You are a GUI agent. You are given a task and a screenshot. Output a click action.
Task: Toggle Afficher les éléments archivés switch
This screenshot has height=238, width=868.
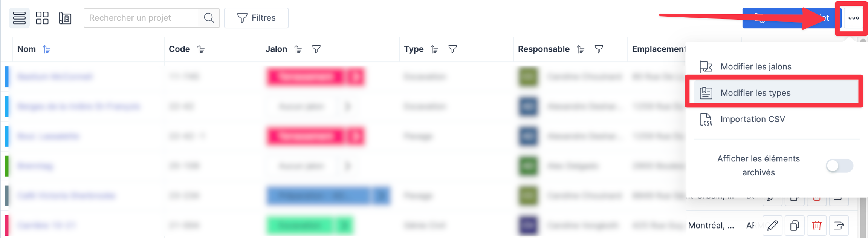click(839, 166)
